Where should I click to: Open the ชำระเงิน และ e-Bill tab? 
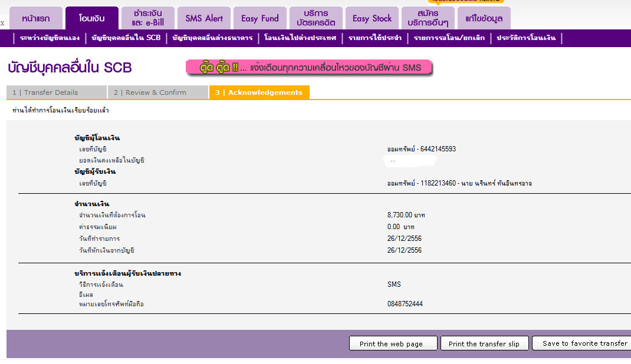coord(147,18)
